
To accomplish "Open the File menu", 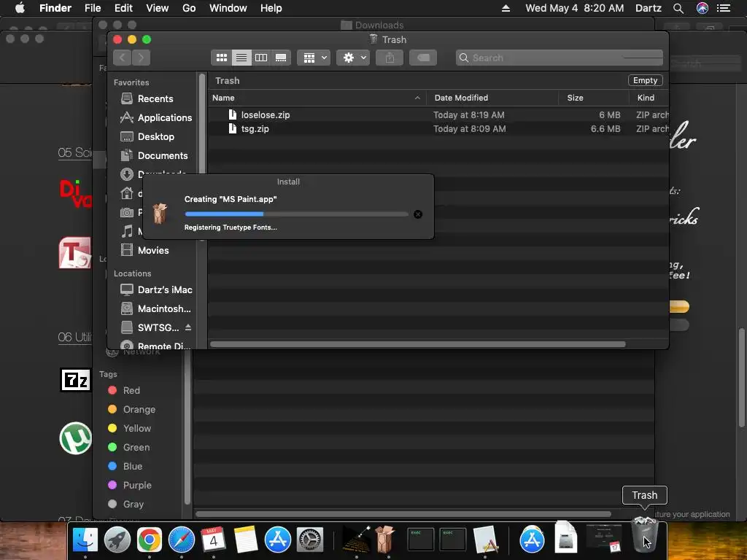I will coord(93,8).
